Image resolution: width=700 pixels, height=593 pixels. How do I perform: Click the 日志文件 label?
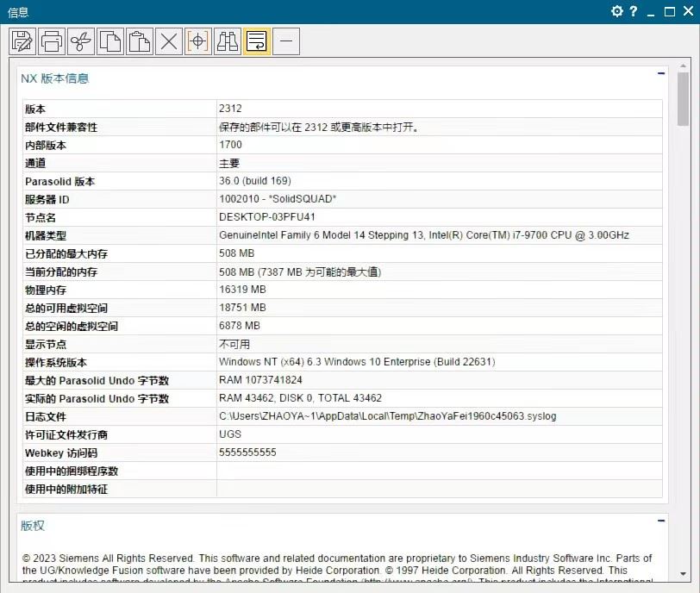(x=46, y=417)
